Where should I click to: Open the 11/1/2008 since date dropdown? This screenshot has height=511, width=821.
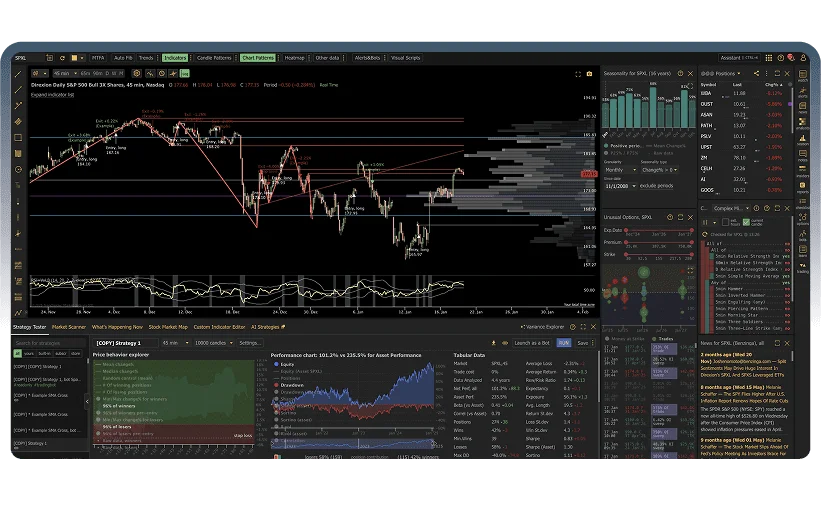pos(620,186)
